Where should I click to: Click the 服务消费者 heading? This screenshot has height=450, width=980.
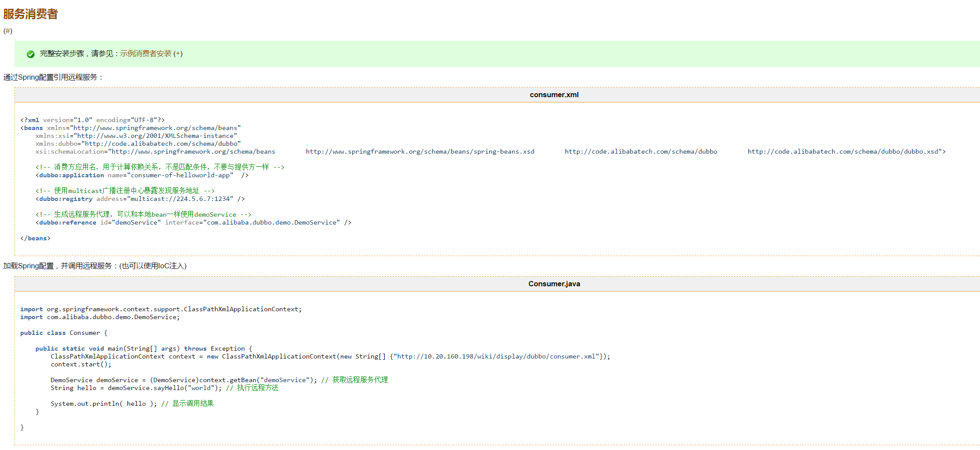click(31, 14)
